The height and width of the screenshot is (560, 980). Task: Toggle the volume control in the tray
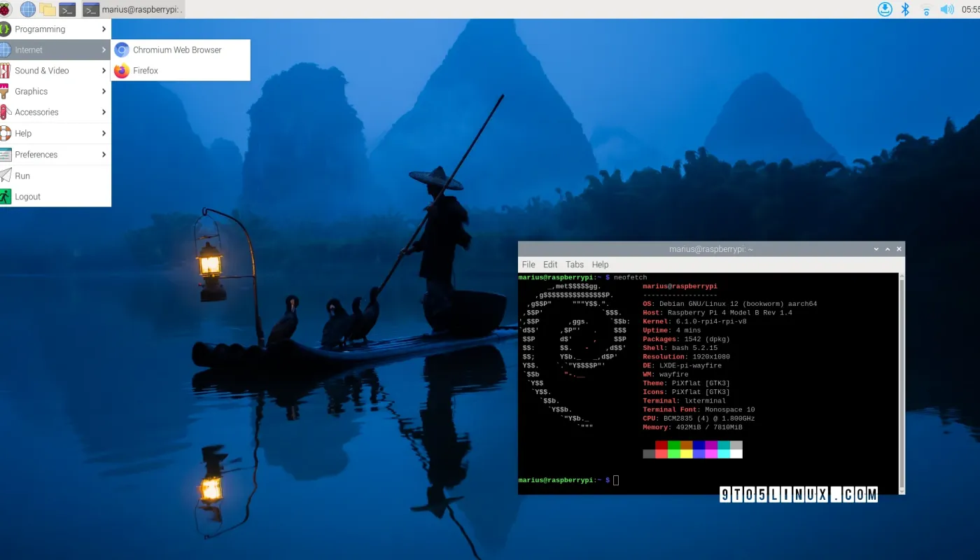[x=946, y=9]
